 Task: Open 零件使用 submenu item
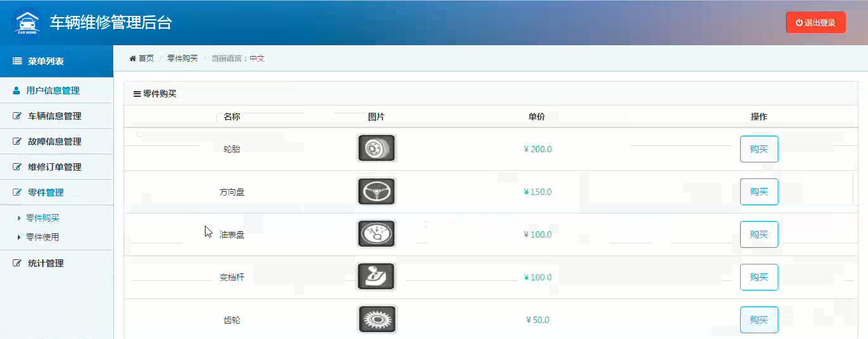click(43, 237)
